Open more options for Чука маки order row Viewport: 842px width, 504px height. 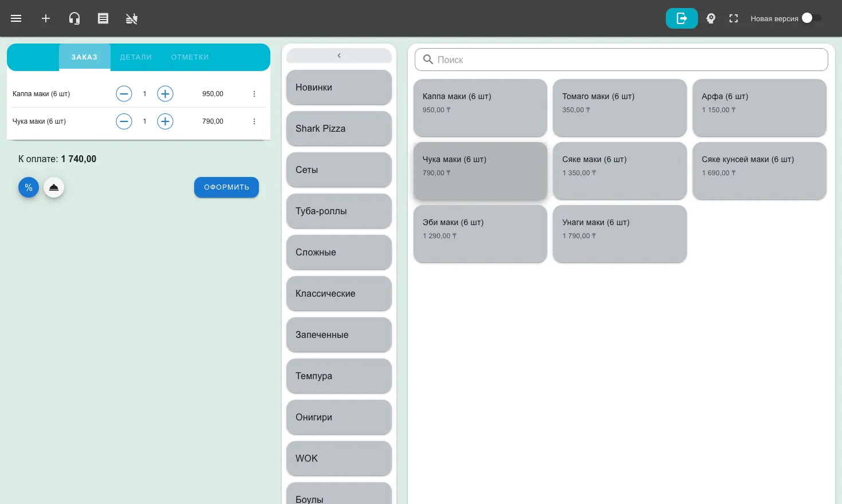coord(254,121)
